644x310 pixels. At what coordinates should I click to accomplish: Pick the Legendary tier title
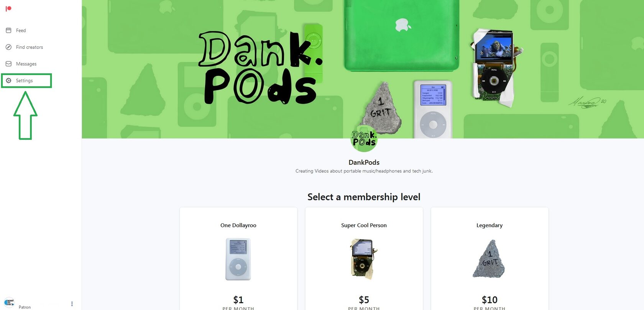(490, 225)
